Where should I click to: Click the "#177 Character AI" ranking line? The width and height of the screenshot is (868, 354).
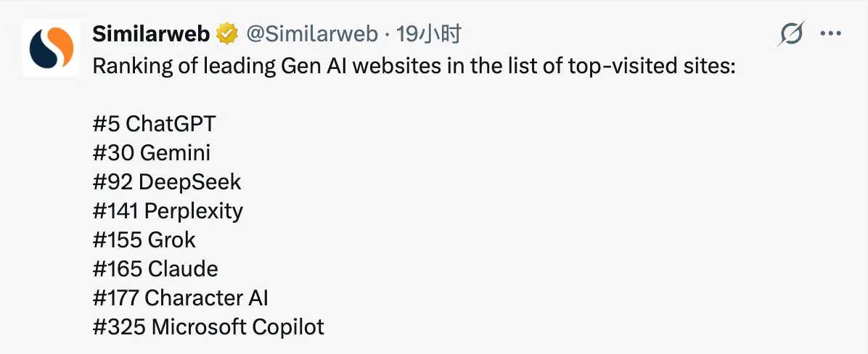[x=181, y=298]
